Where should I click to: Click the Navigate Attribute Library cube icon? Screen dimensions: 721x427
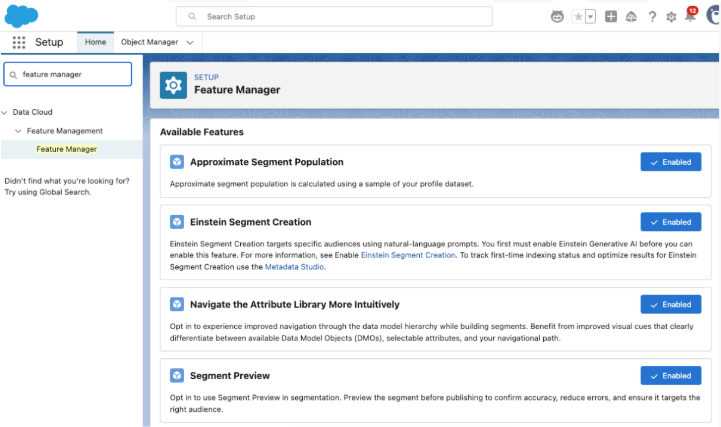[x=177, y=304]
